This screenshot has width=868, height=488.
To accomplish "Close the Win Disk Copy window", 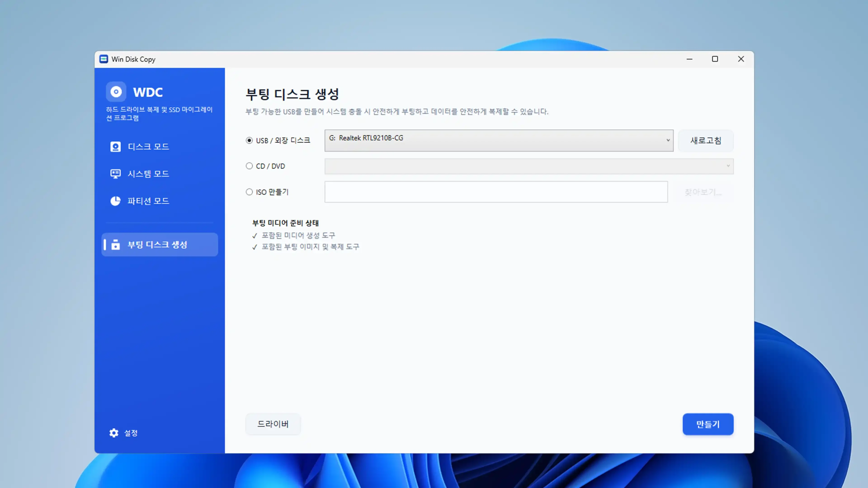I will tap(741, 59).
